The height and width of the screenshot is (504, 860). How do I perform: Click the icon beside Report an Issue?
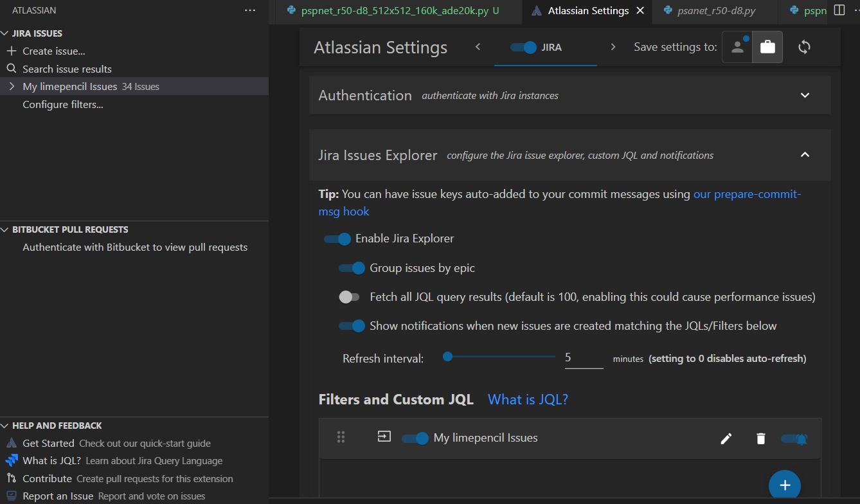11,496
